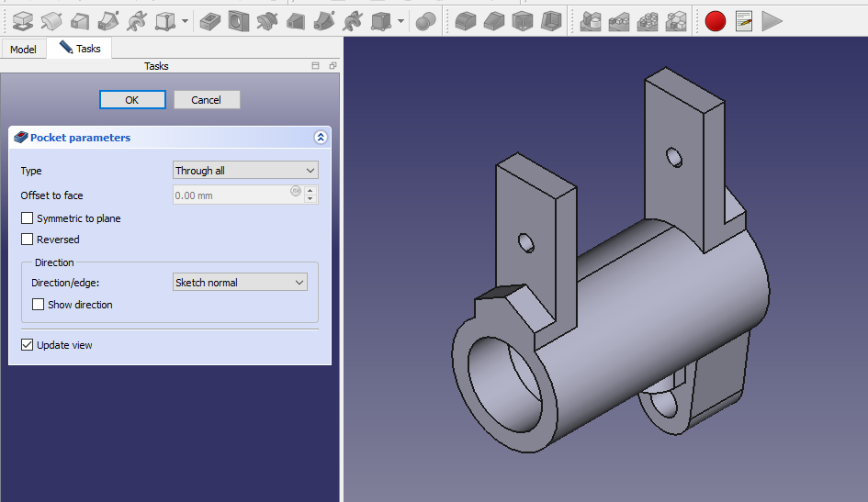Open the Type dropdown showing Through all
The width and height of the screenshot is (868, 502).
coord(245,171)
